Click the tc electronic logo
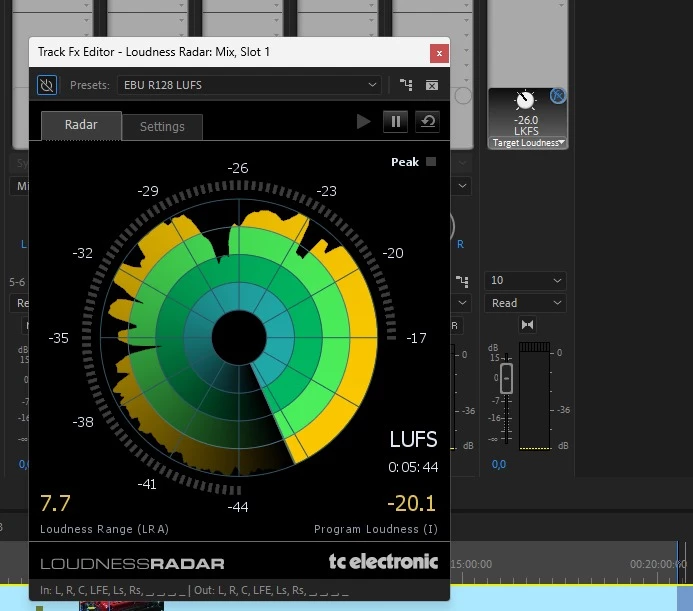The image size is (693, 611). point(383,561)
